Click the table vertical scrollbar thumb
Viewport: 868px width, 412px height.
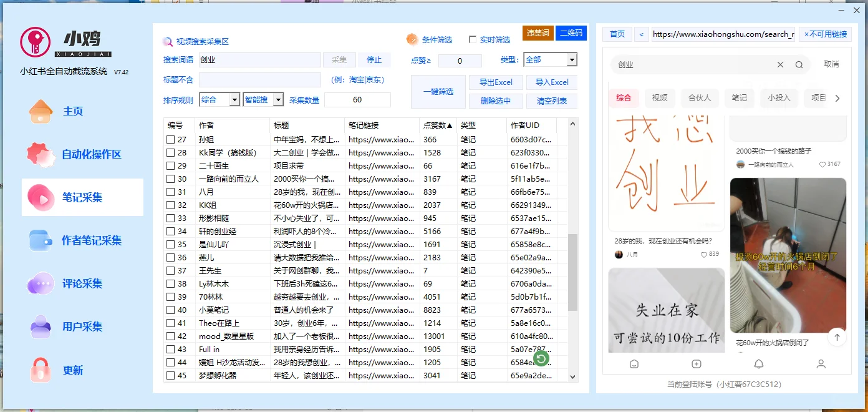[573, 272]
